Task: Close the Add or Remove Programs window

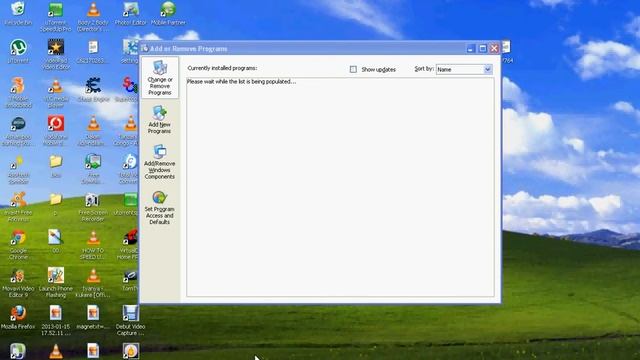Action: pyautogui.click(x=494, y=49)
